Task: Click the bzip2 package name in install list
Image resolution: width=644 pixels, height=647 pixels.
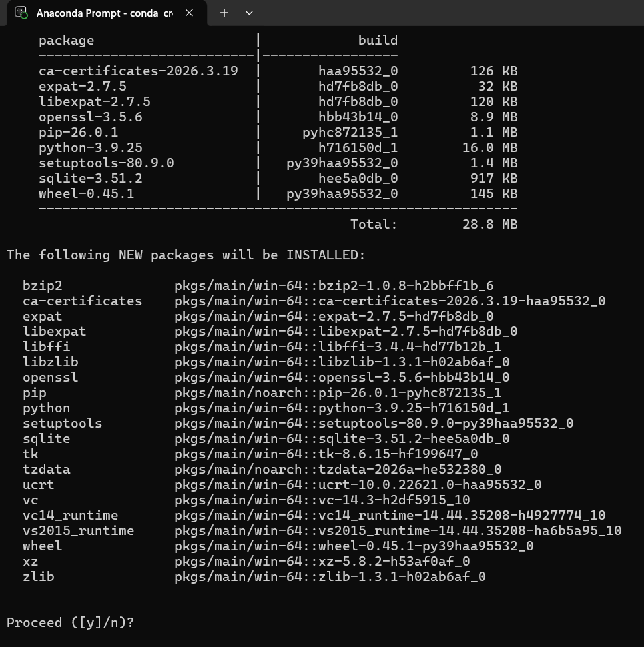Action: [42, 285]
